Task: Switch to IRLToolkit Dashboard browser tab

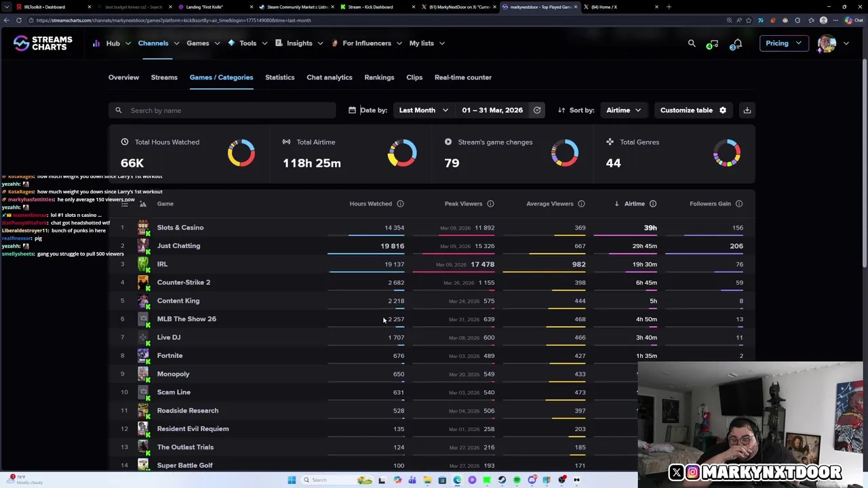Action: point(53,7)
